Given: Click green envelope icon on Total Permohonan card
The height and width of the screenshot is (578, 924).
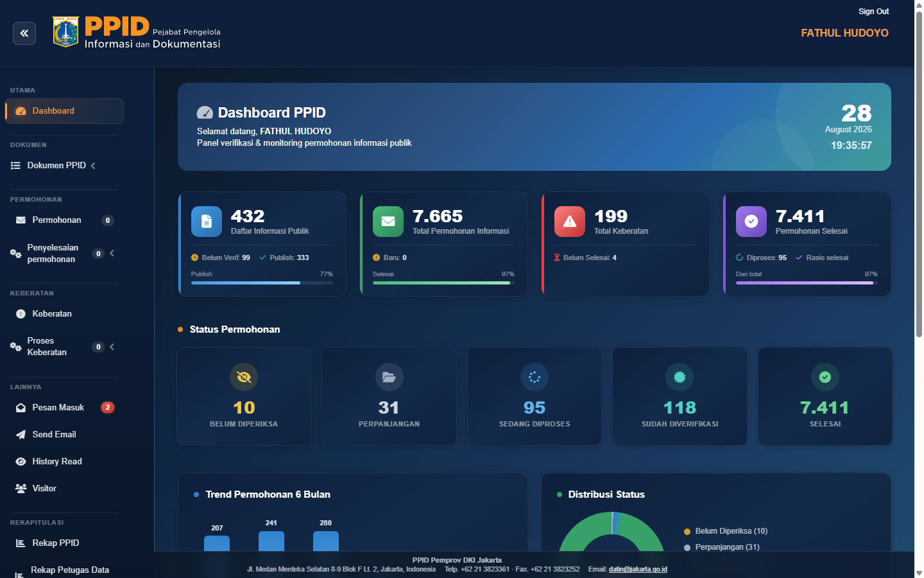Looking at the screenshot, I should [x=388, y=222].
